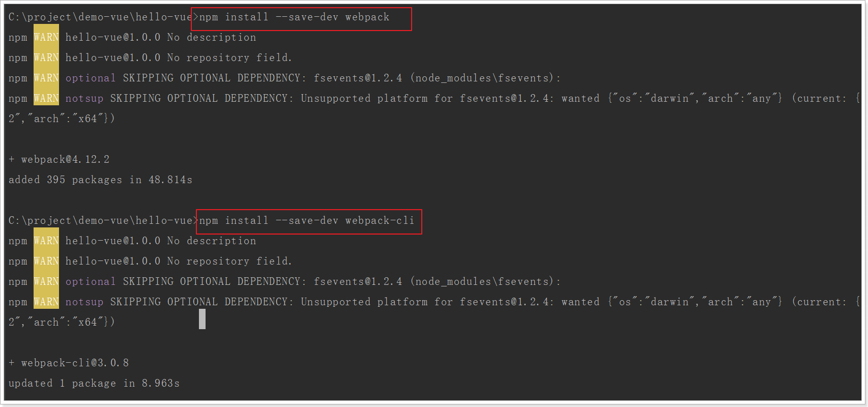868x407 pixels.
Task: Click the 'npm install --save-dev webpack-cli' command
Action: 307,221
